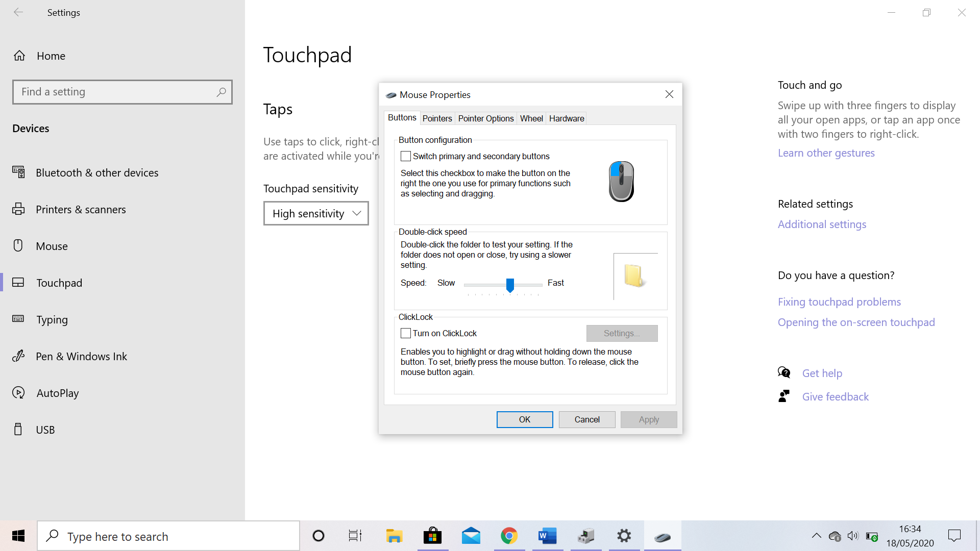The height and width of the screenshot is (551, 980).
Task: Apply the mouse settings
Action: (648, 419)
